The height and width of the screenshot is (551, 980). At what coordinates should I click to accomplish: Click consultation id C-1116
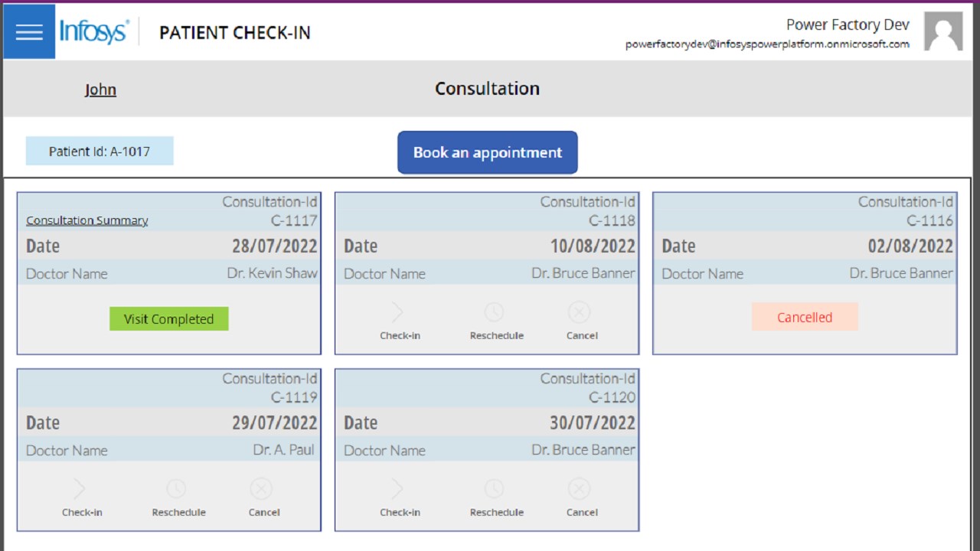930,220
